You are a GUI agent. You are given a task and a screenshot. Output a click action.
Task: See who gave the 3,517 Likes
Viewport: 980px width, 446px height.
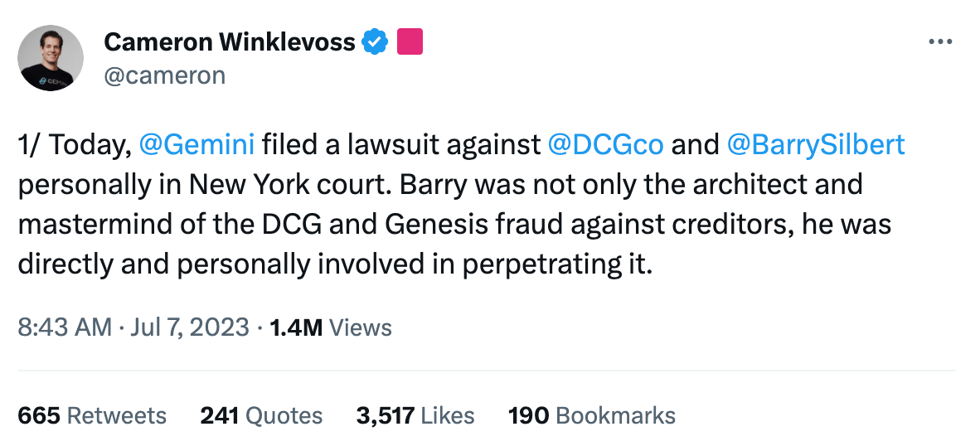[415, 415]
